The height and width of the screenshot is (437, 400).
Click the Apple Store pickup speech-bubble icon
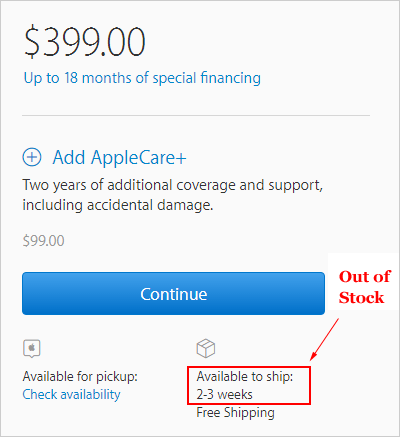coord(32,349)
